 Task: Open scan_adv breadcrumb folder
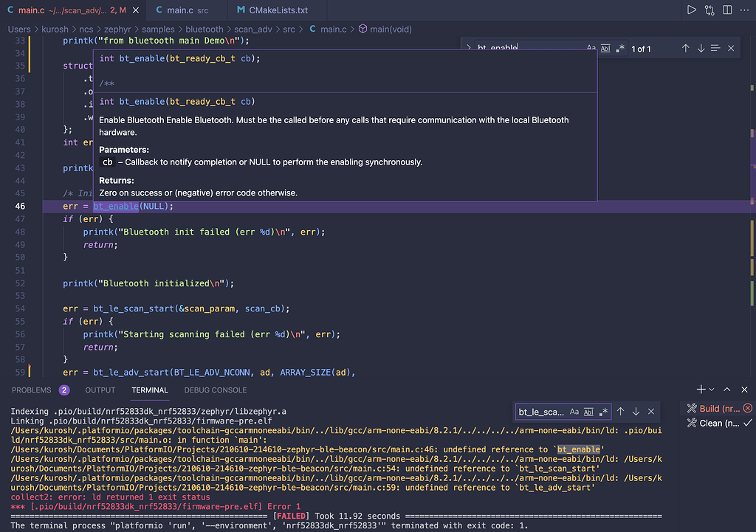(253, 30)
